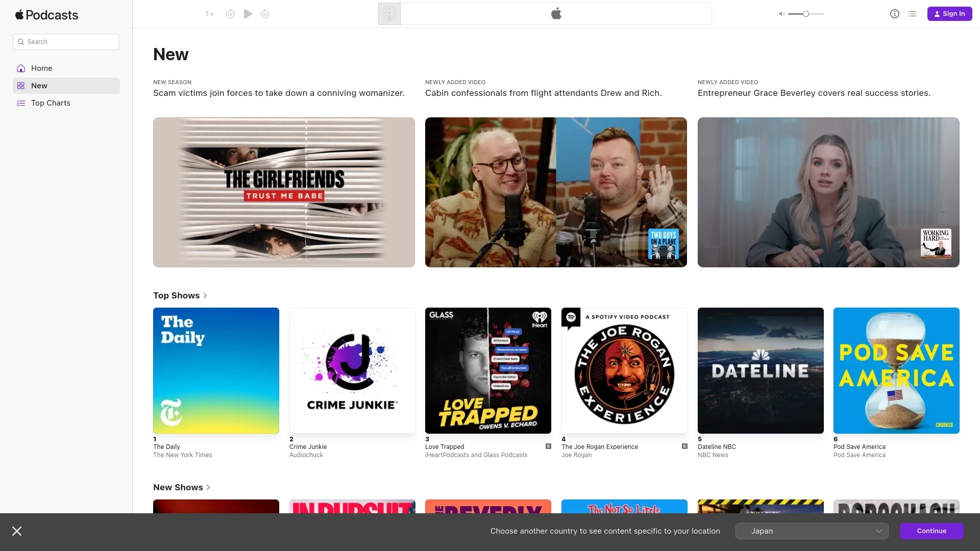Click the New grid icon

point(21,86)
